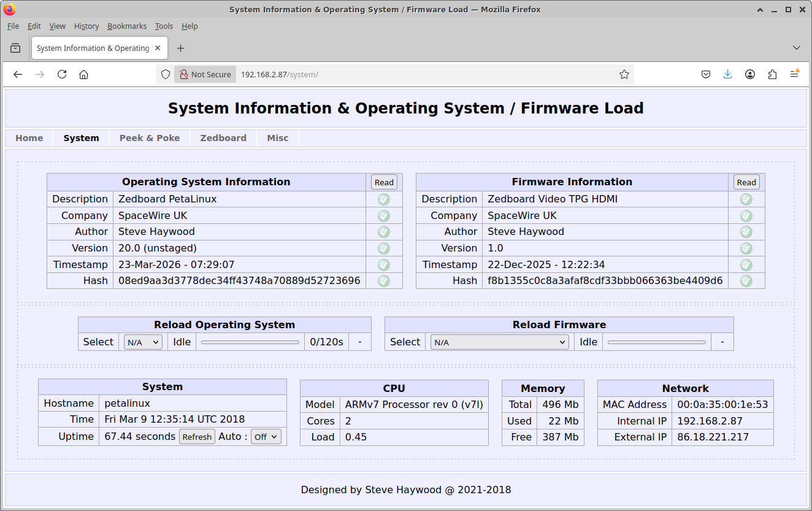Bookmark this page with star icon
Image resolution: width=812 pixels, height=511 pixels.
[624, 74]
